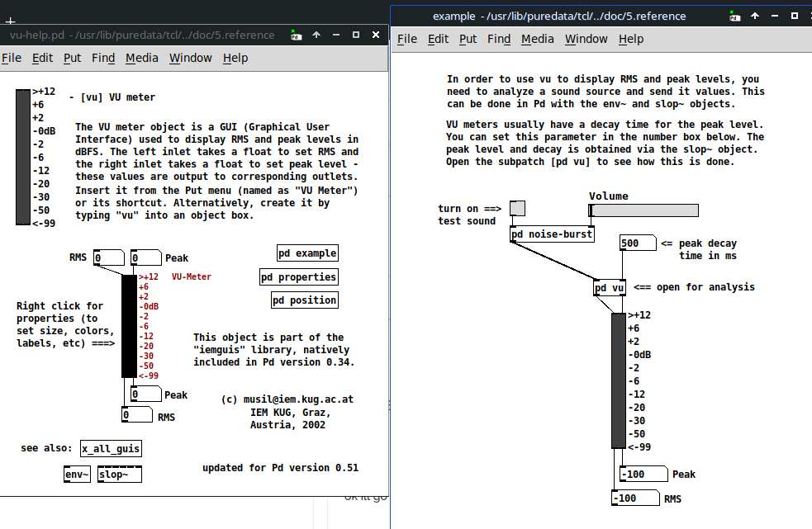This screenshot has height=529, width=812.
Task: Open File menu in example window
Action: coord(407,39)
